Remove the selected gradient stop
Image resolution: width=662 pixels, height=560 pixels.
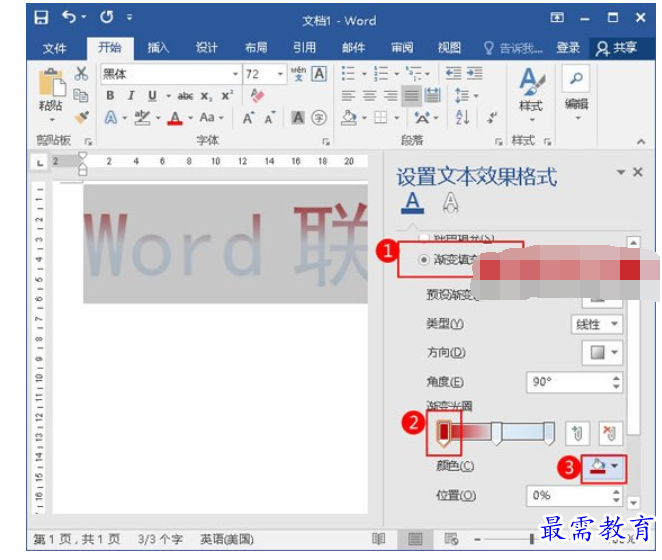[x=610, y=433]
